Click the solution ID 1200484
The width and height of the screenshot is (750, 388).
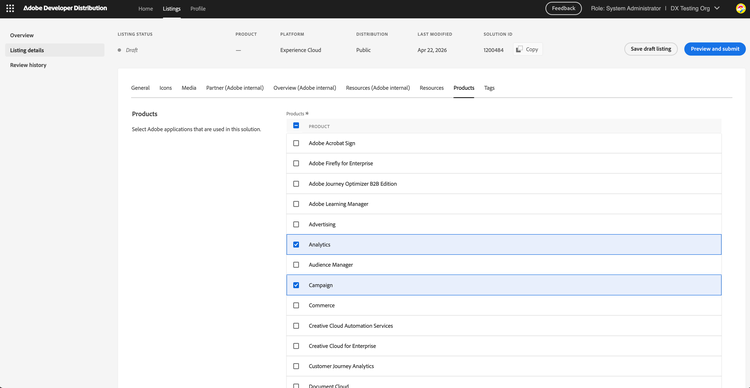(493, 50)
